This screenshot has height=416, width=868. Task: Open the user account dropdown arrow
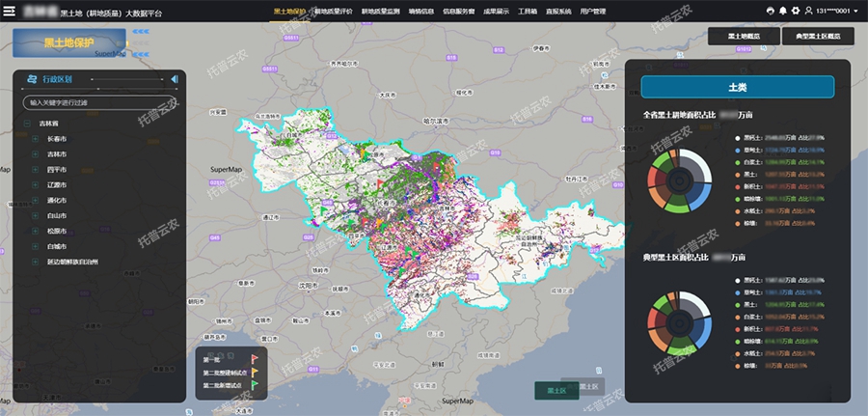tap(855, 11)
